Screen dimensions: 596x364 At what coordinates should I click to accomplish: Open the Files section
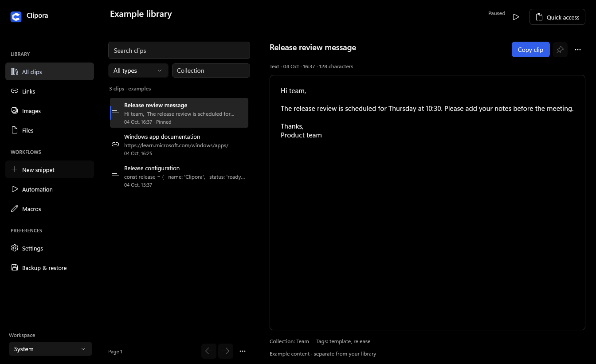[x=50, y=130]
